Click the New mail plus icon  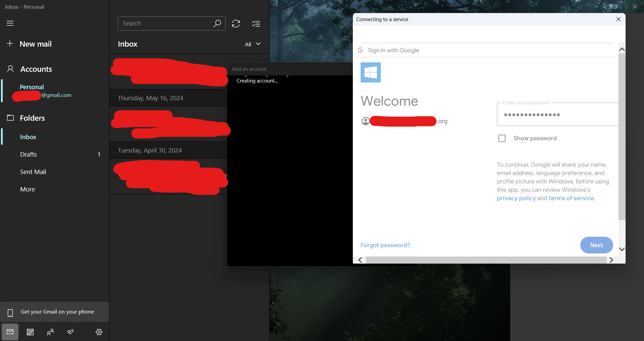point(10,44)
